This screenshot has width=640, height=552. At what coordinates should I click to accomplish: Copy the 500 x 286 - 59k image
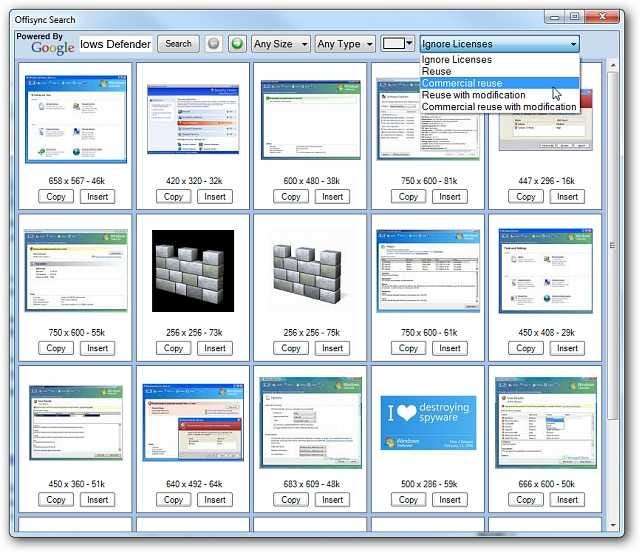(x=408, y=500)
